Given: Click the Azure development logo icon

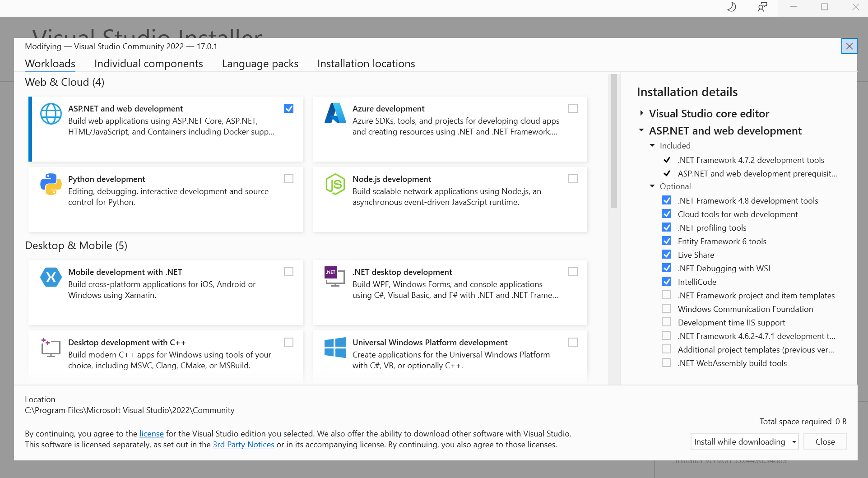Looking at the screenshot, I should (335, 114).
